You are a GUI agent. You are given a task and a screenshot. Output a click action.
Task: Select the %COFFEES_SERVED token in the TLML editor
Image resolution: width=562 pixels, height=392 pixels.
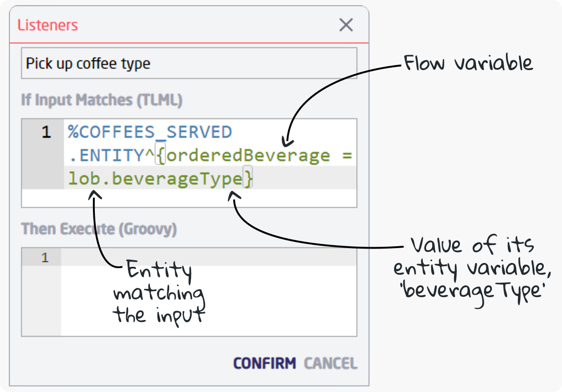click(x=149, y=132)
